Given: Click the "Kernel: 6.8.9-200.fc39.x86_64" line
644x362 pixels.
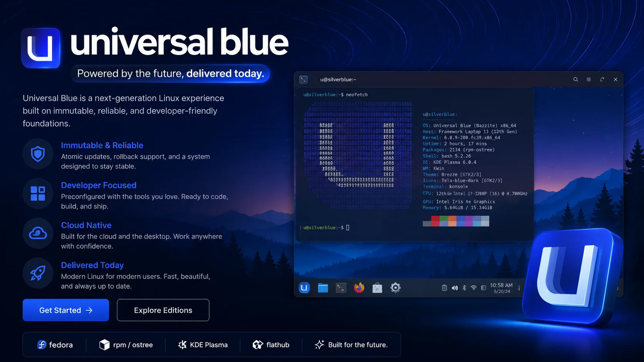Looking at the screenshot, I should point(461,138).
